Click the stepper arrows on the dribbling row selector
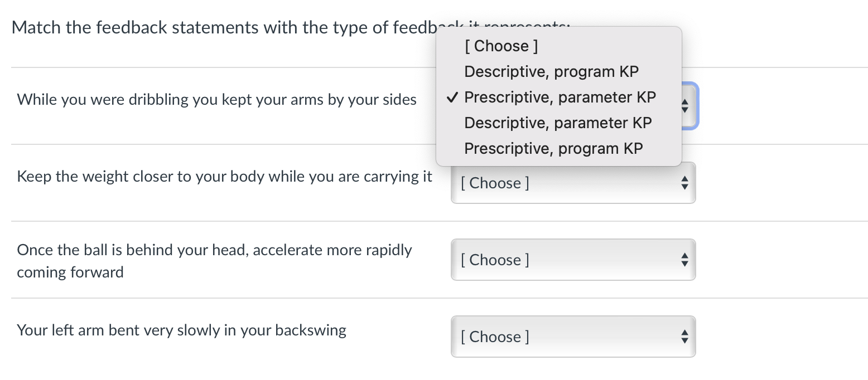868x380 pixels. (685, 106)
